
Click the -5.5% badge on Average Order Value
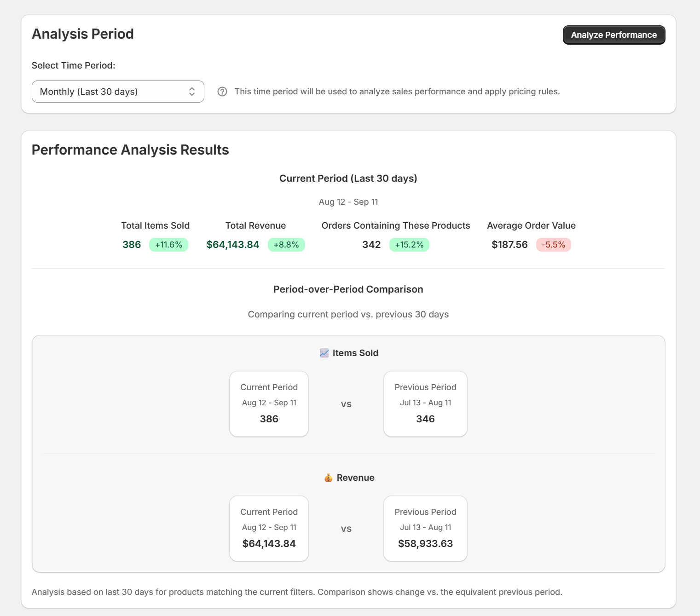pos(553,245)
